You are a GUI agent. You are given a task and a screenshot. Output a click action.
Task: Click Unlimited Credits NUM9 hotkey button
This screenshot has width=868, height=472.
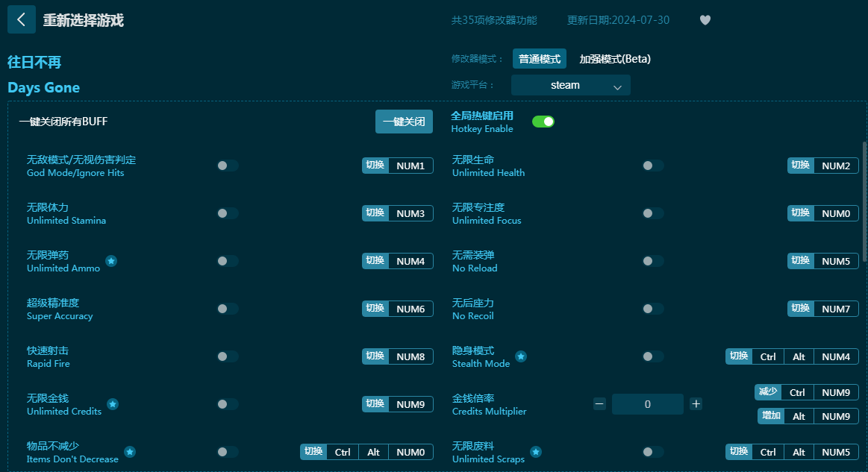point(398,404)
